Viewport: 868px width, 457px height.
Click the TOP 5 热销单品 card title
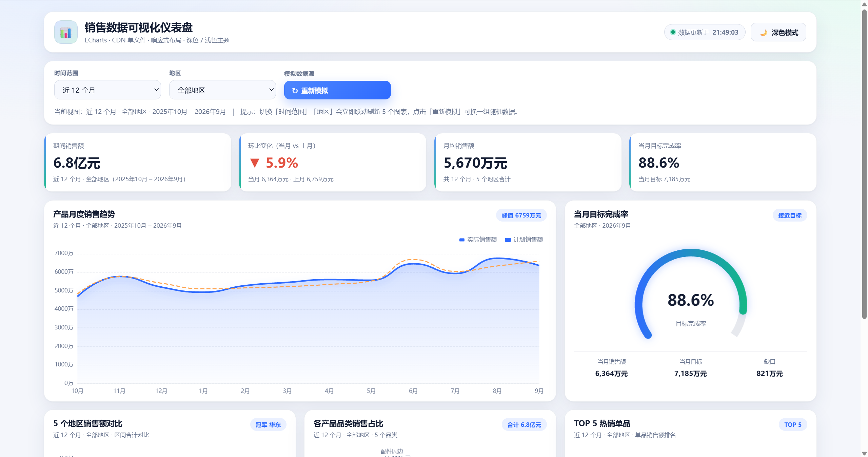click(x=602, y=424)
